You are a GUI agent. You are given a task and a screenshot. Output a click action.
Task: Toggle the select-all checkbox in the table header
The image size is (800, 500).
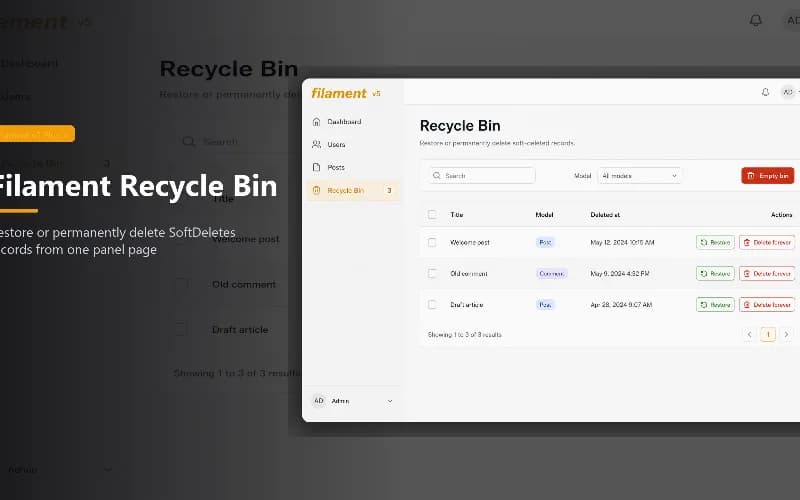[432, 214]
